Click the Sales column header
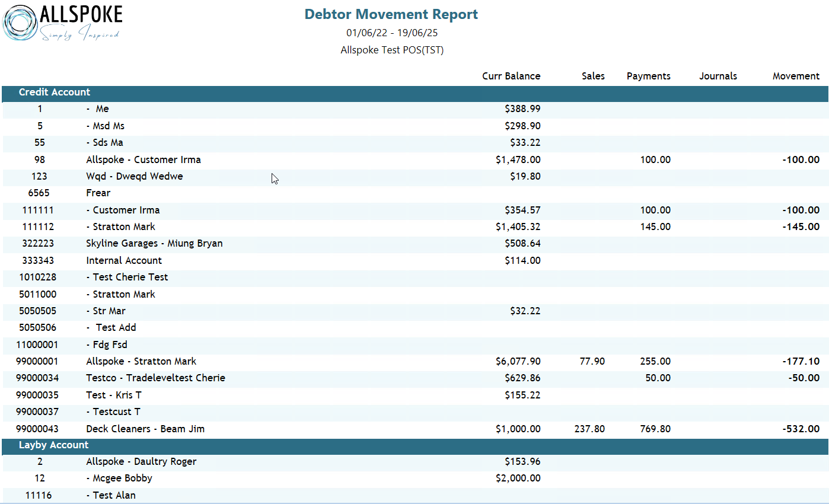Screen dimensions: 829x504 593,76
